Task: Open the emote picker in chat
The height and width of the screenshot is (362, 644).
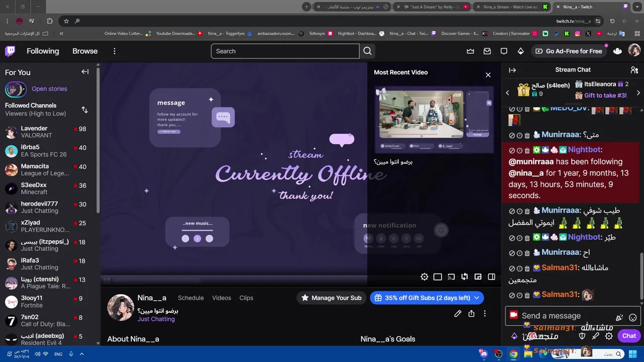Action: 633,317
